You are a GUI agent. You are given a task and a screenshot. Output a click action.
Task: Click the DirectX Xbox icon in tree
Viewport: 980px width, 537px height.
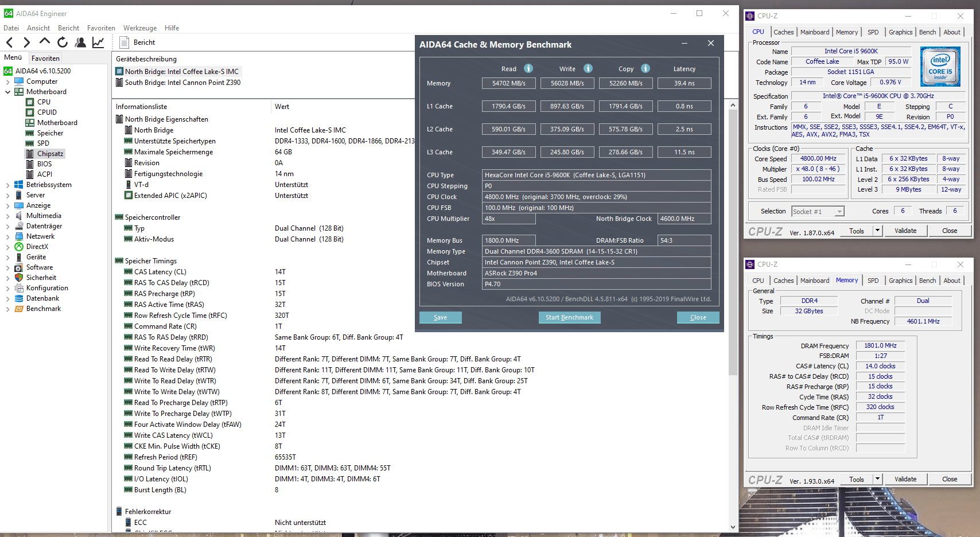(x=19, y=247)
